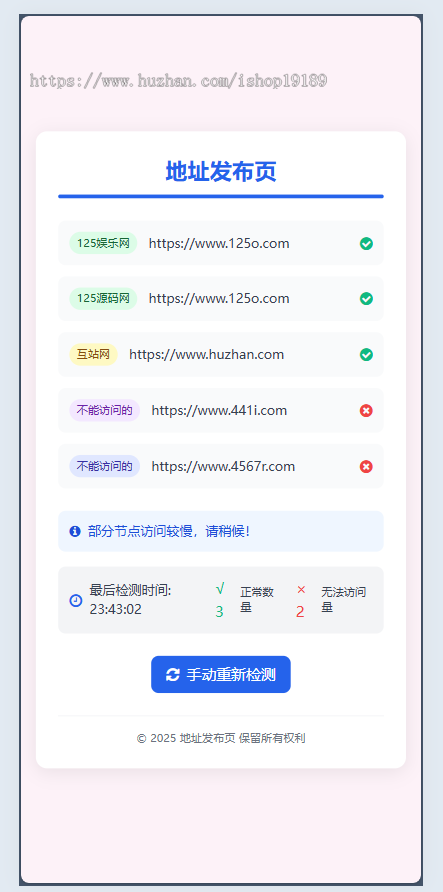Click the green normal count number 3
The height and width of the screenshot is (892, 443).
tap(219, 612)
